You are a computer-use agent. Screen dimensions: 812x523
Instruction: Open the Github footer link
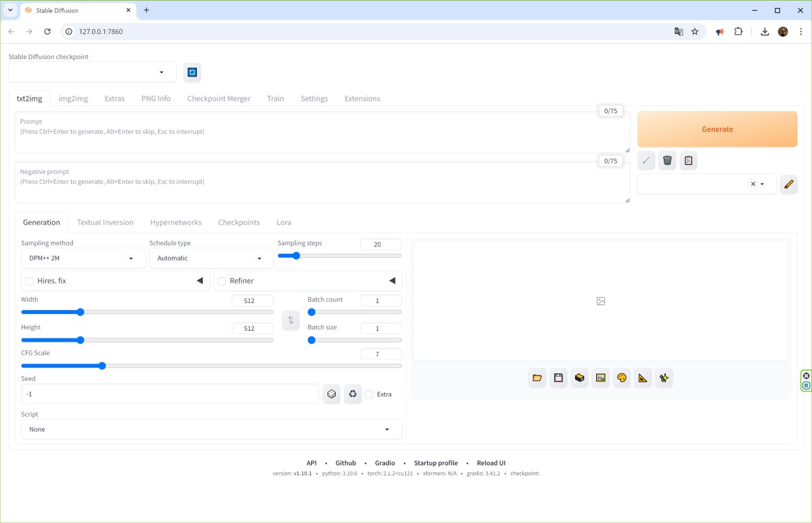tap(346, 463)
